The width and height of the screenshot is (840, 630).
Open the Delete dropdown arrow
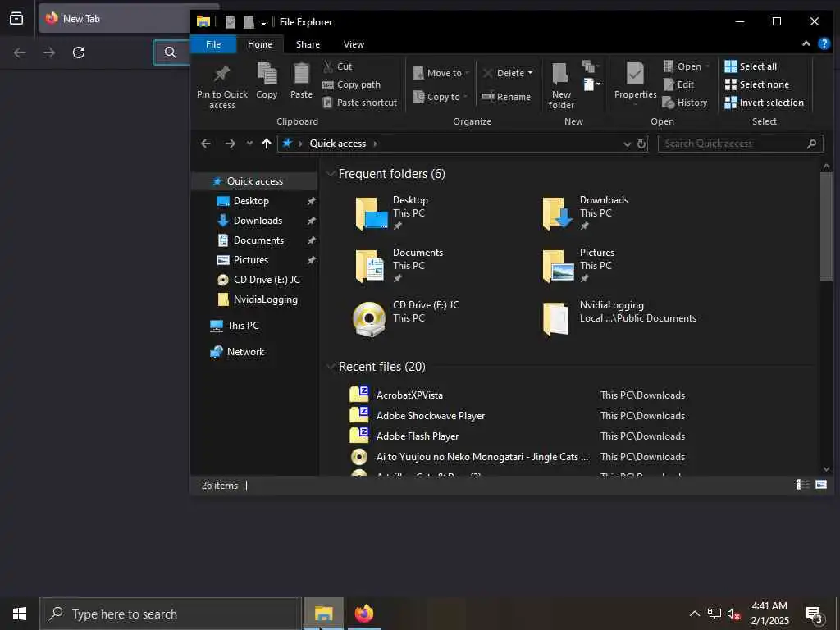click(531, 73)
